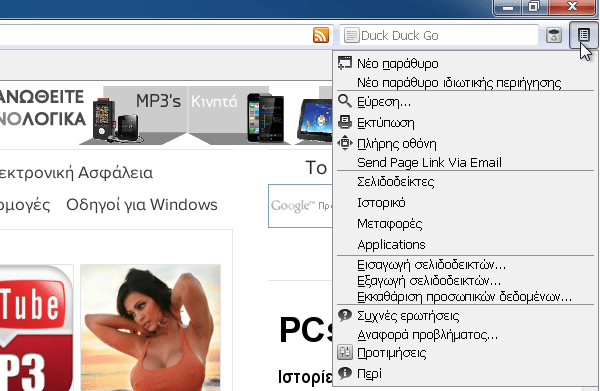Minimize the browser window
The height and width of the screenshot is (391, 600).
(508, 7)
